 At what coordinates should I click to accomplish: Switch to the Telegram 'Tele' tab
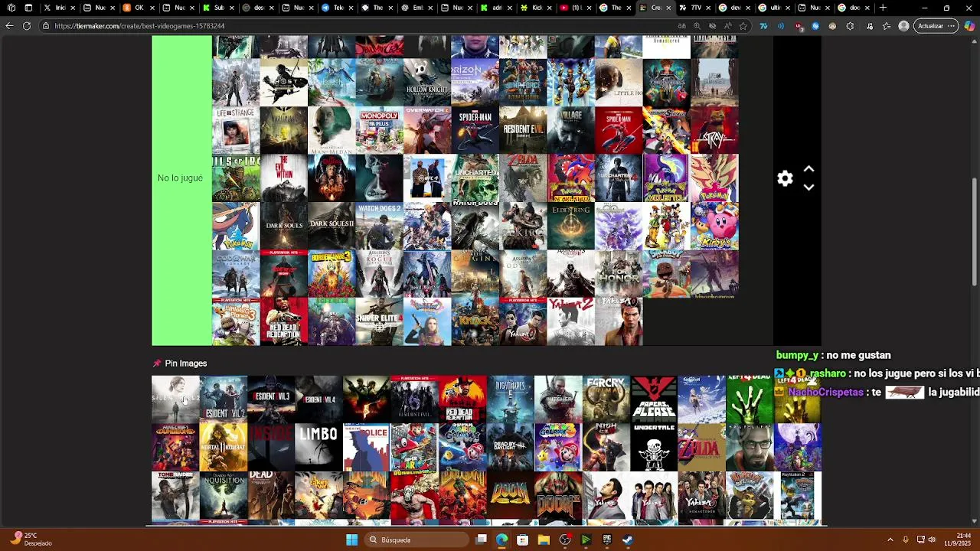(x=333, y=8)
